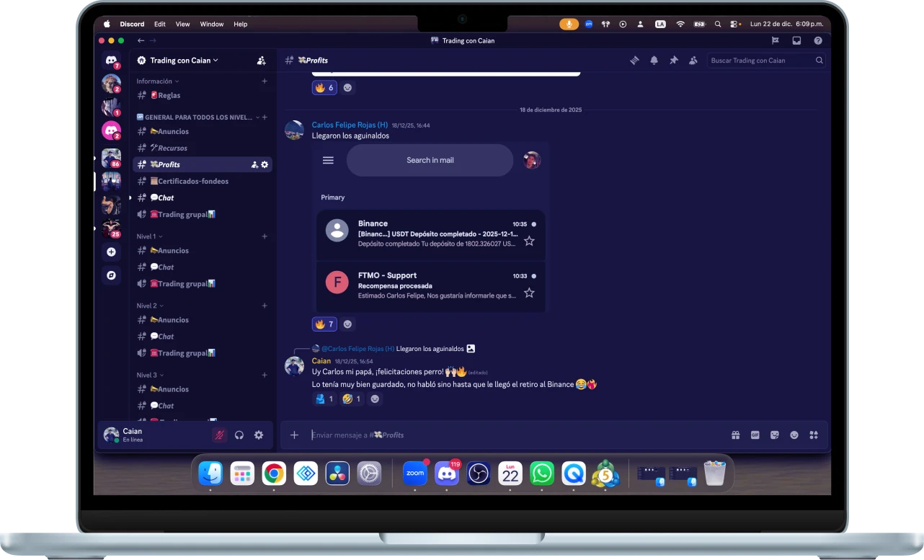Add reaction to Caian's reply message

point(375,399)
